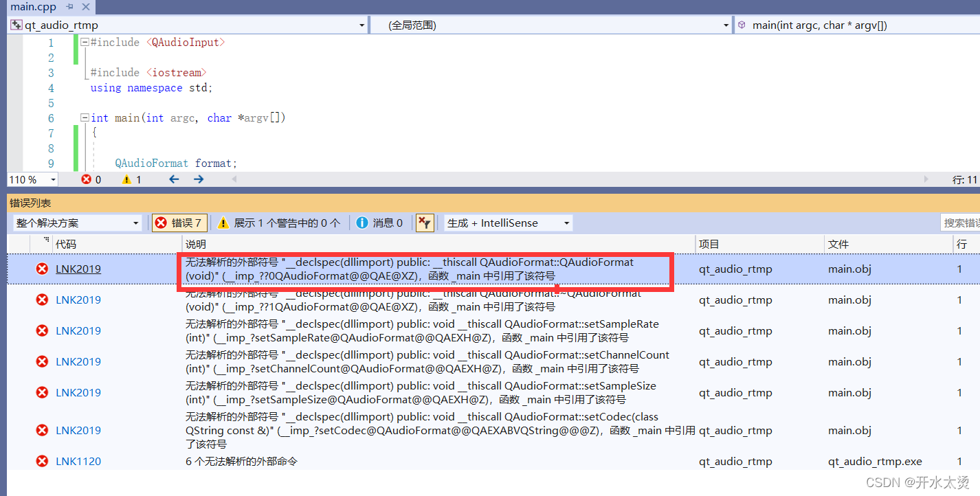
Task: Click the 搜索 search field in the Error List
Action: [962, 222]
